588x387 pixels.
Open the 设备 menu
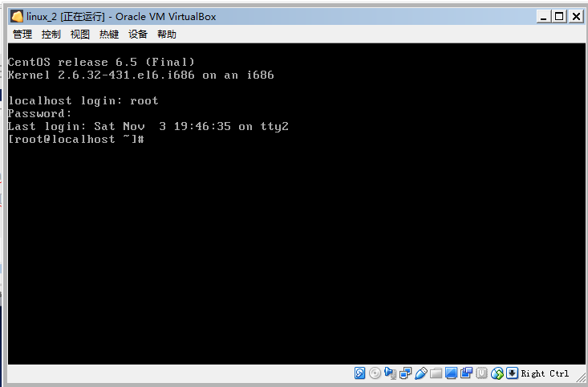(x=138, y=35)
